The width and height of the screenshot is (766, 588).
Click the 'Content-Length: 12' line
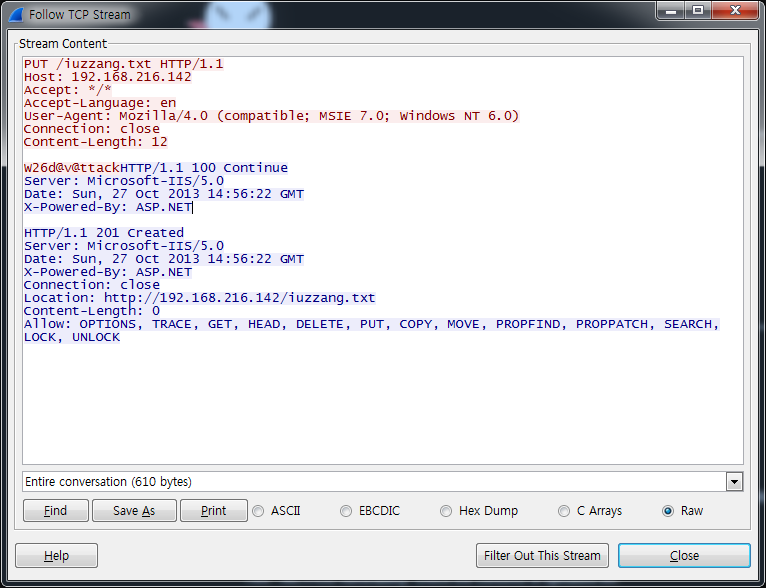click(96, 142)
